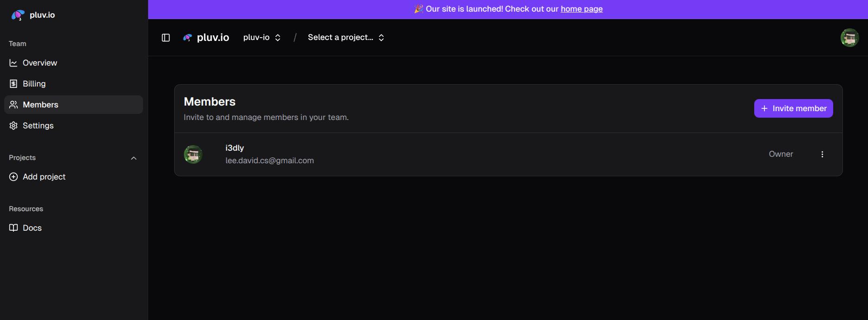Open the pluv-io team switcher dropdown

point(262,38)
